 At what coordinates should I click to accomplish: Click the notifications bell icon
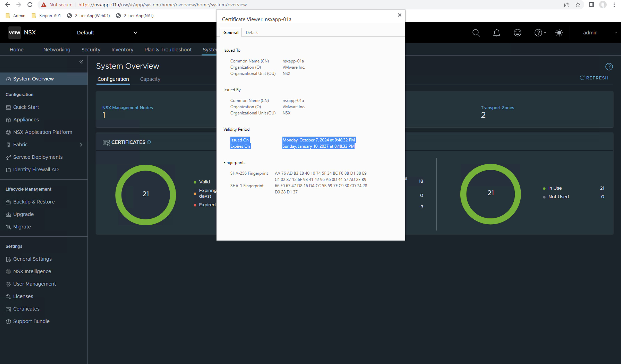point(497,33)
